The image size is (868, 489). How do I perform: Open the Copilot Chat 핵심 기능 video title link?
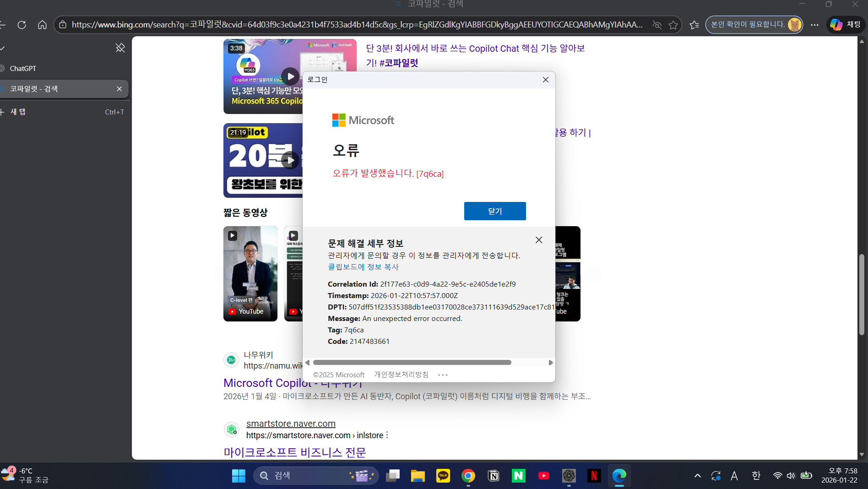475,55
